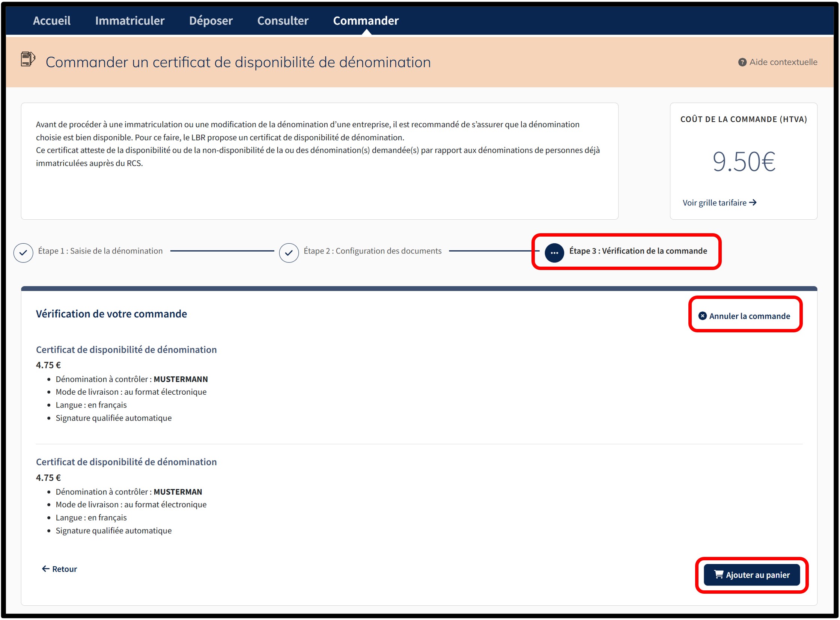
Task: Select the Commander menu tab
Action: pyautogui.click(x=366, y=21)
